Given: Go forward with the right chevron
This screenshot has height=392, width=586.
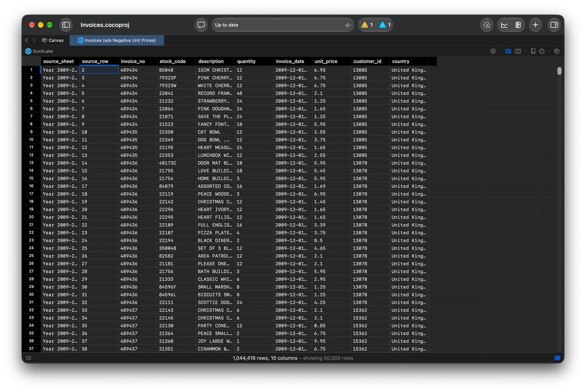Looking at the screenshot, I should click(34, 40).
